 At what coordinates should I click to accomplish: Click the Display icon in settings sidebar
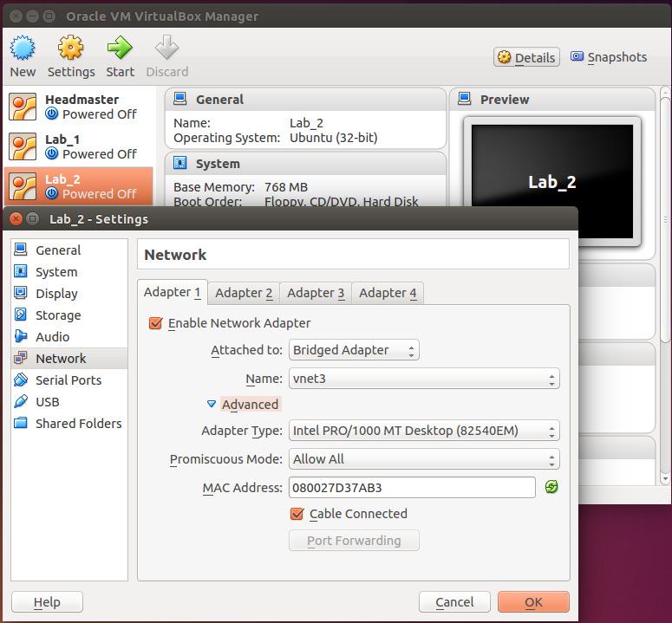[x=21, y=293]
